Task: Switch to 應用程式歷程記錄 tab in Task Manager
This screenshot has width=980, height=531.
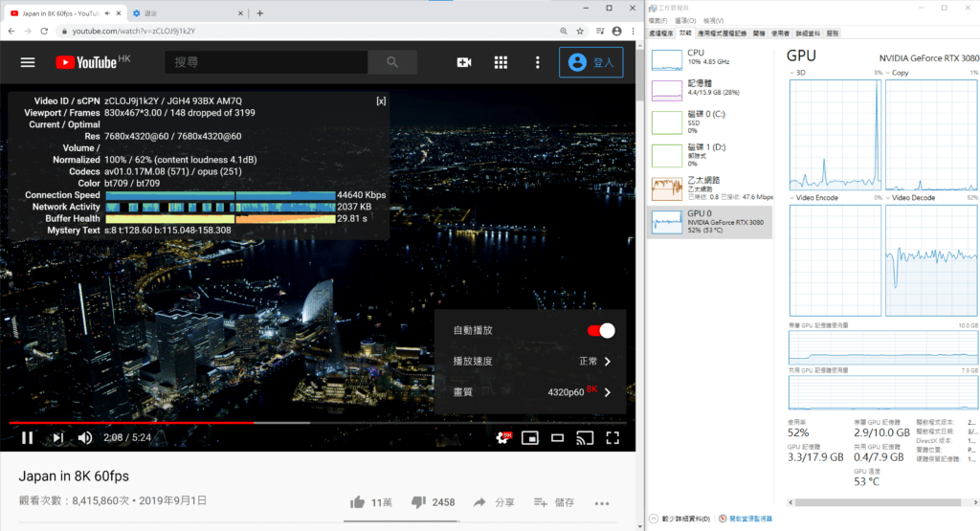Action: pyautogui.click(x=722, y=33)
